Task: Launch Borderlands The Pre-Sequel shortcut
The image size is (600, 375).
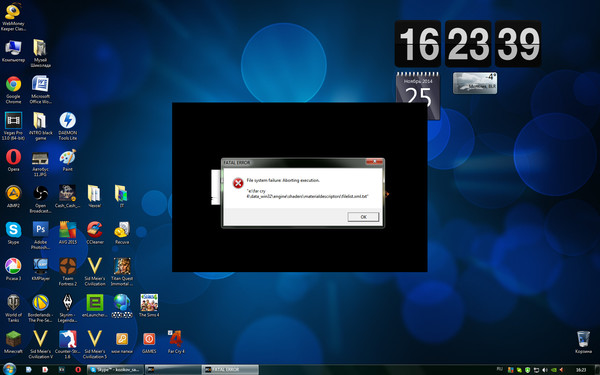Action: [x=40, y=308]
